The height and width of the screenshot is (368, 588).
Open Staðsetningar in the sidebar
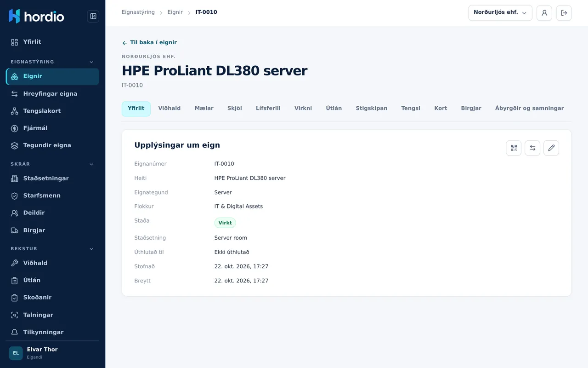(x=52, y=178)
